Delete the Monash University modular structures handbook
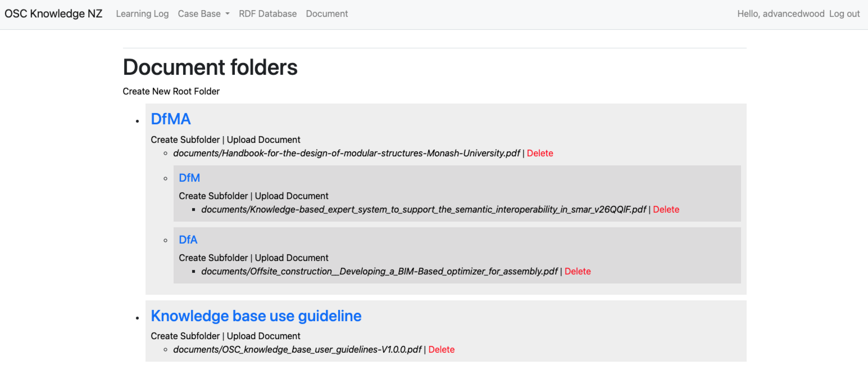This screenshot has height=378, width=868. 540,152
